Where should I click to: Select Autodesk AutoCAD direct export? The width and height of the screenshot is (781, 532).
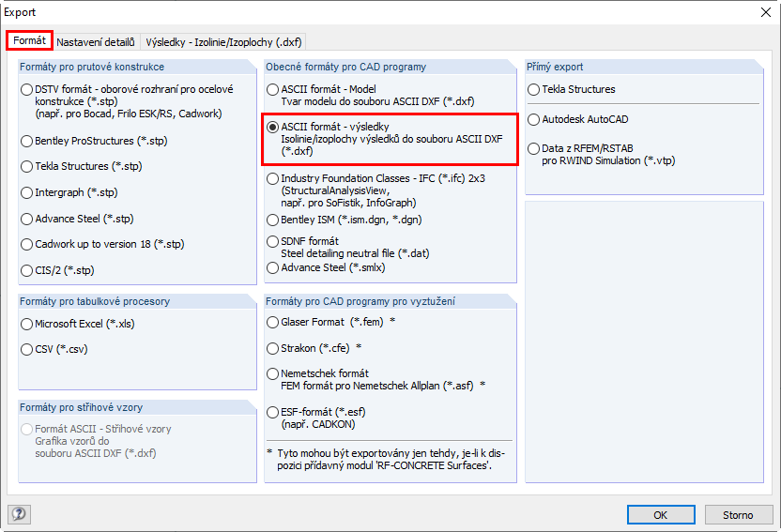[x=533, y=120]
